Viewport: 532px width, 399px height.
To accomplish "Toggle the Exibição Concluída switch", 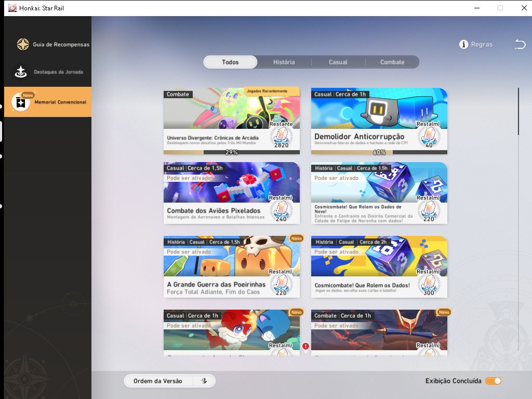I will tap(494, 381).
